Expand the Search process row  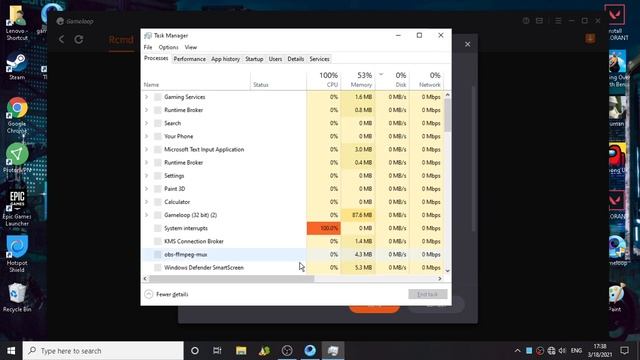[x=147, y=123]
